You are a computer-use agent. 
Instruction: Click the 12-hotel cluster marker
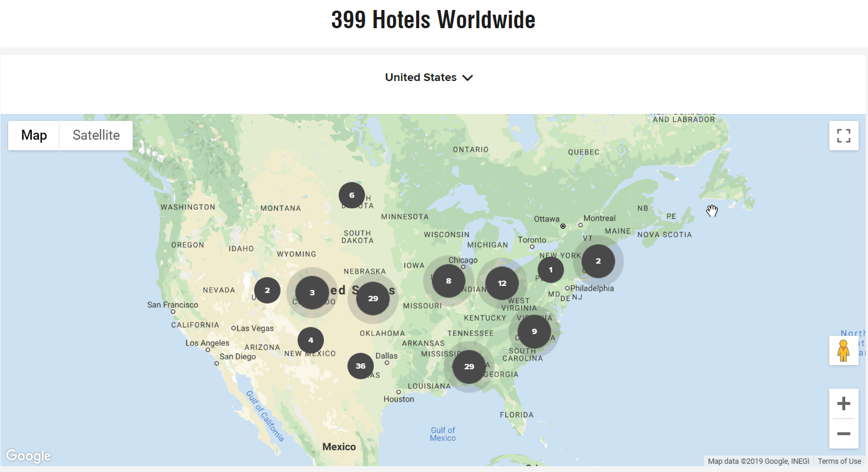502,283
